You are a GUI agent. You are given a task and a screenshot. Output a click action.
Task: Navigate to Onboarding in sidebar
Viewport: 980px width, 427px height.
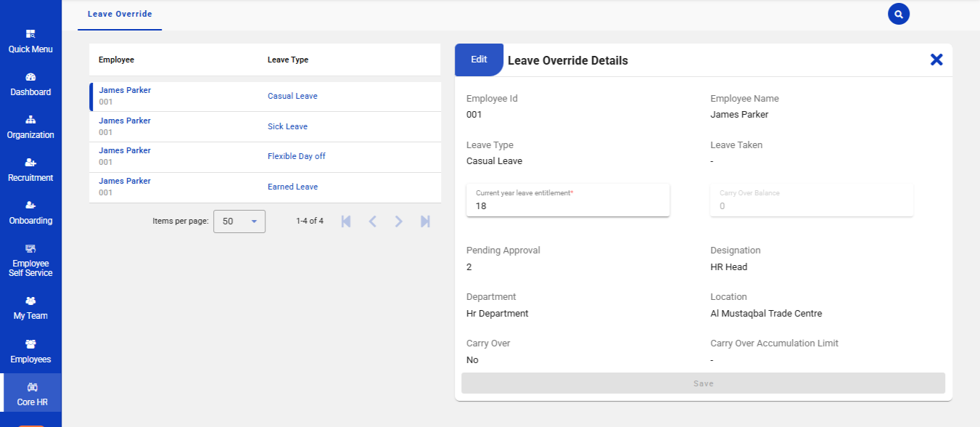coord(30,213)
